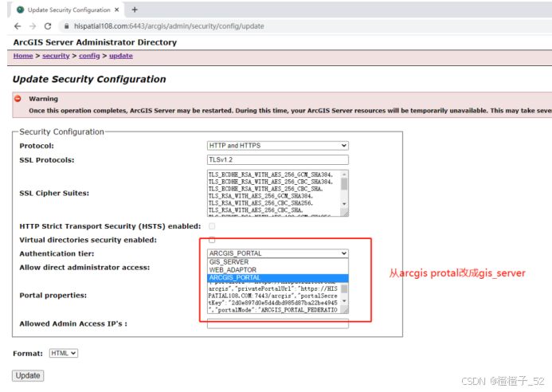Image resolution: width=552 pixels, height=392 pixels.
Task: Reload the page with the refresh icon
Action: [48, 26]
